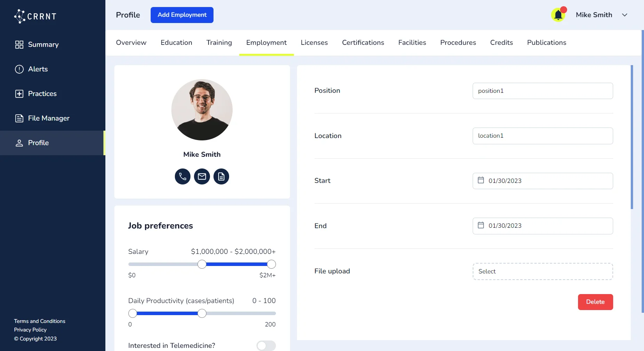Click the email envelope icon button
This screenshot has height=351, width=644.
coord(202,177)
